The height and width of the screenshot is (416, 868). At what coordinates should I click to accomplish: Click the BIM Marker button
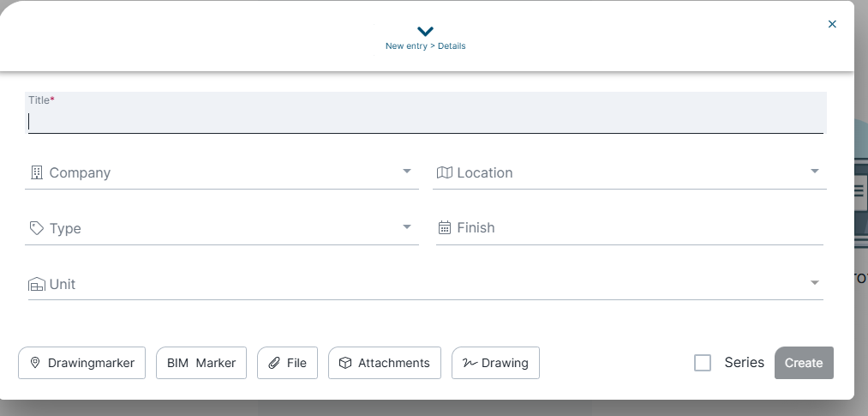coord(201,363)
